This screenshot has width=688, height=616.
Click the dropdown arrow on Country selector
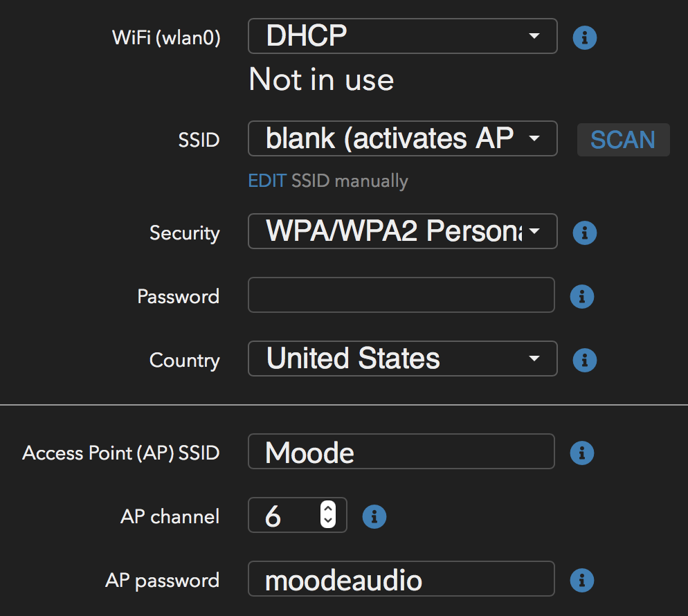534,359
